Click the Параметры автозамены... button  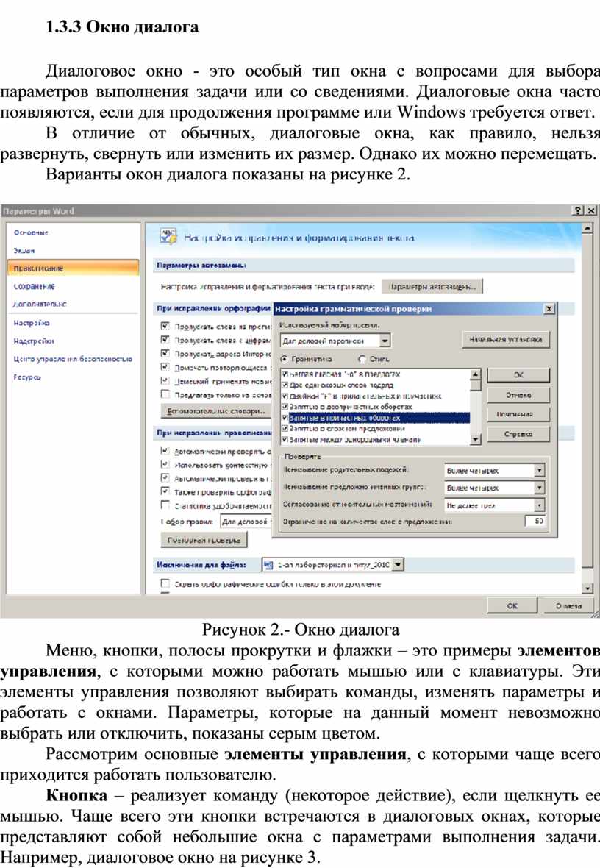click(x=432, y=286)
